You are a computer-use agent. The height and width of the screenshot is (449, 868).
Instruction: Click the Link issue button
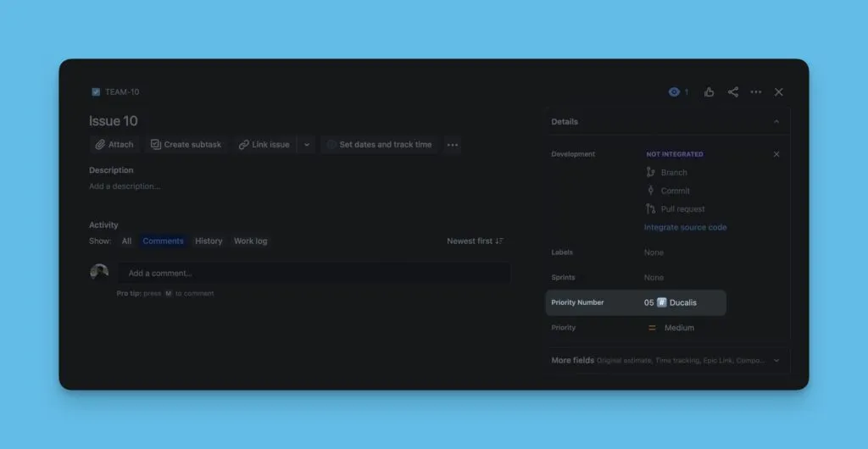pos(264,145)
